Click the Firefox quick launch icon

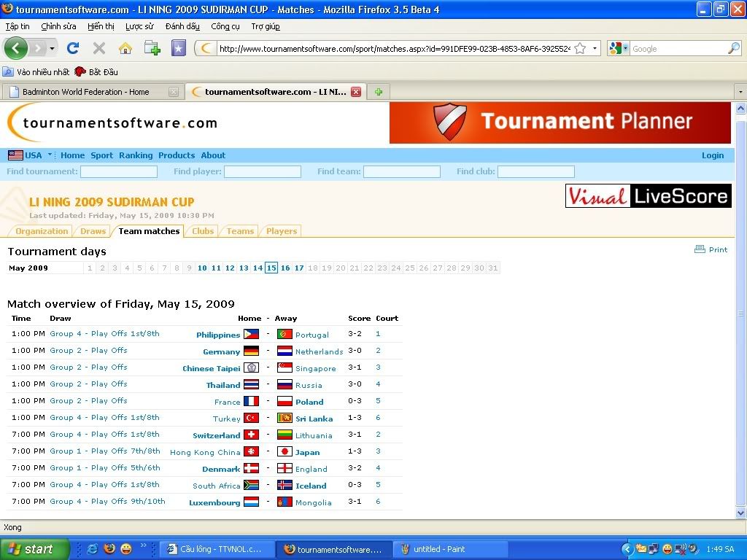(109, 549)
